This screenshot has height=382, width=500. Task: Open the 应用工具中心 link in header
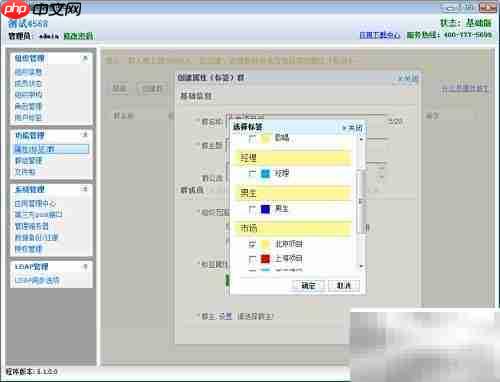380,35
